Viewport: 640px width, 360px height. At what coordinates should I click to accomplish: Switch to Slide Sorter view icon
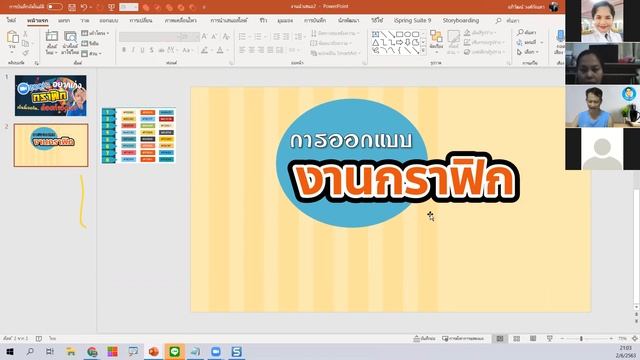(x=516, y=339)
